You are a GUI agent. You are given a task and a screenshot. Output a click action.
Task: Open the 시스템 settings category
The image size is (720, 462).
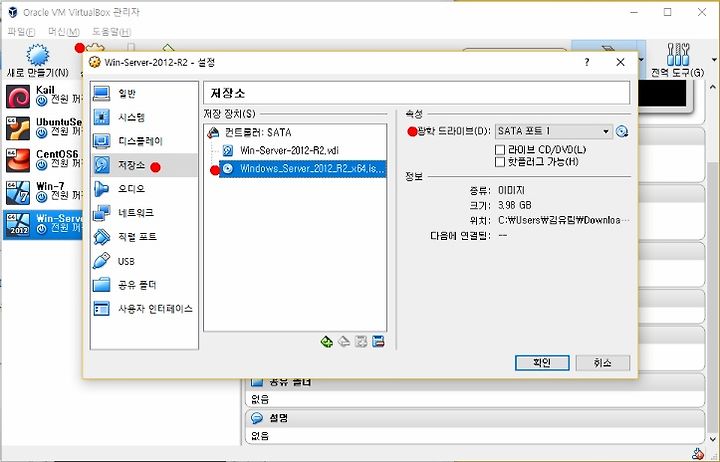coord(144,117)
